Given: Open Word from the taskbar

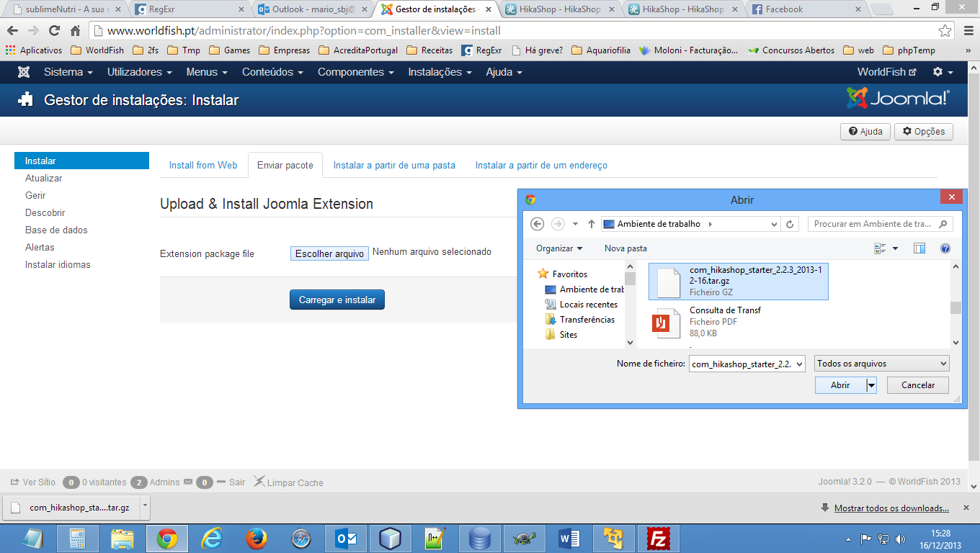Looking at the screenshot, I should pos(569,539).
